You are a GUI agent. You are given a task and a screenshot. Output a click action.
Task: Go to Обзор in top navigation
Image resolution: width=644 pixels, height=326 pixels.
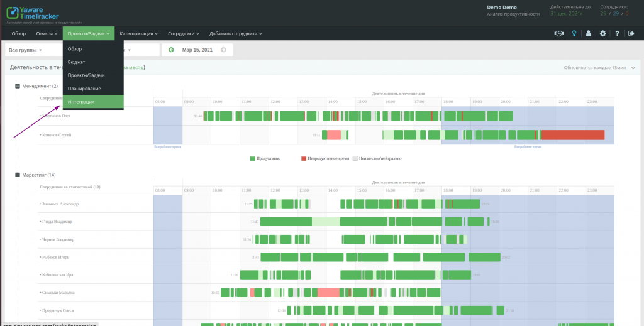(x=18, y=34)
